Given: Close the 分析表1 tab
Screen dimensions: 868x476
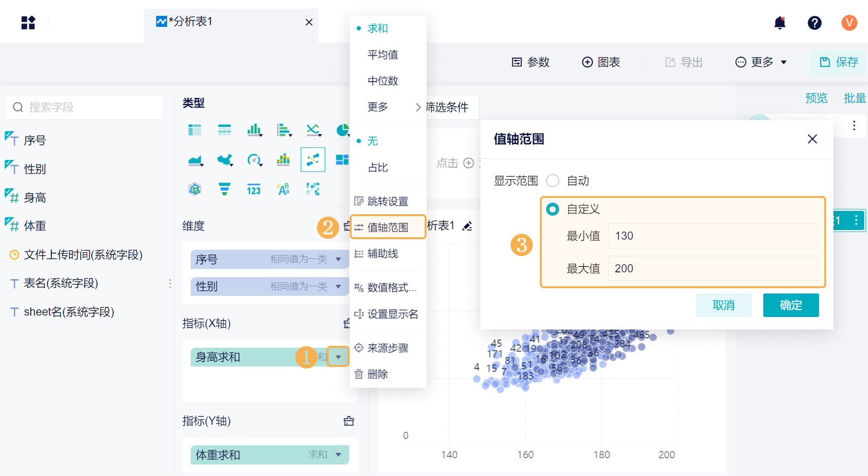Looking at the screenshot, I should point(309,22).
